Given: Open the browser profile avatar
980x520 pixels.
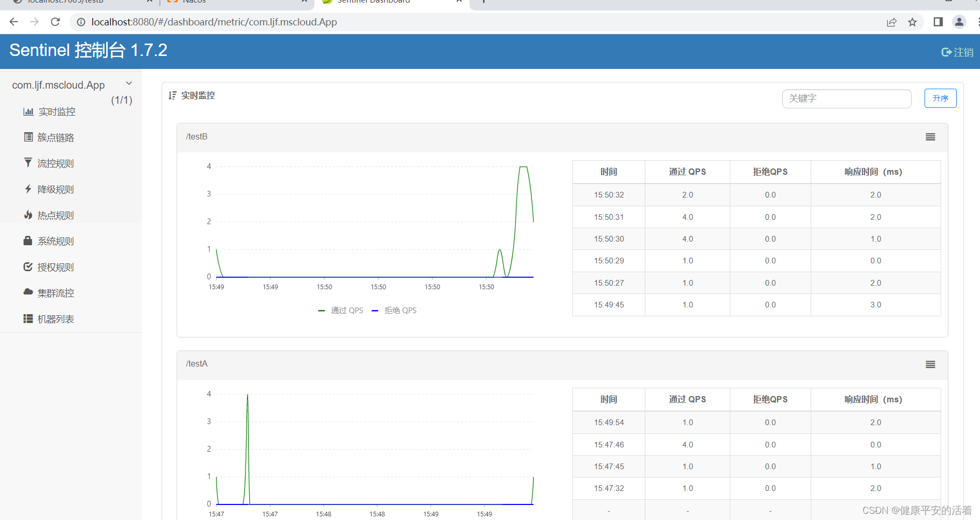Looking at the screenshot, I should (959, 22).
